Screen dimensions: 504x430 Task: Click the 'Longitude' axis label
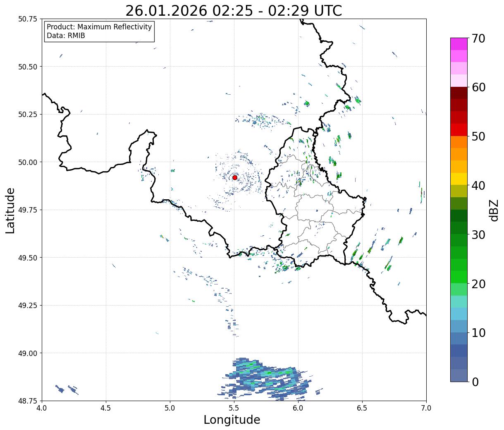tap(232, 420)
